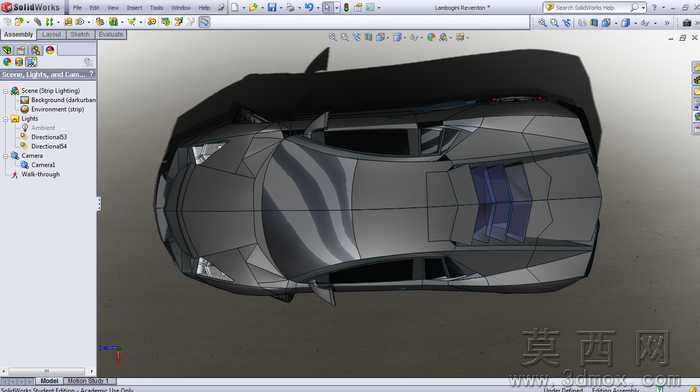Screen dimensions: 700x392
Task: Switch to the Model tab at bottom
Action: pyautogui.click(x=49, y=381)
